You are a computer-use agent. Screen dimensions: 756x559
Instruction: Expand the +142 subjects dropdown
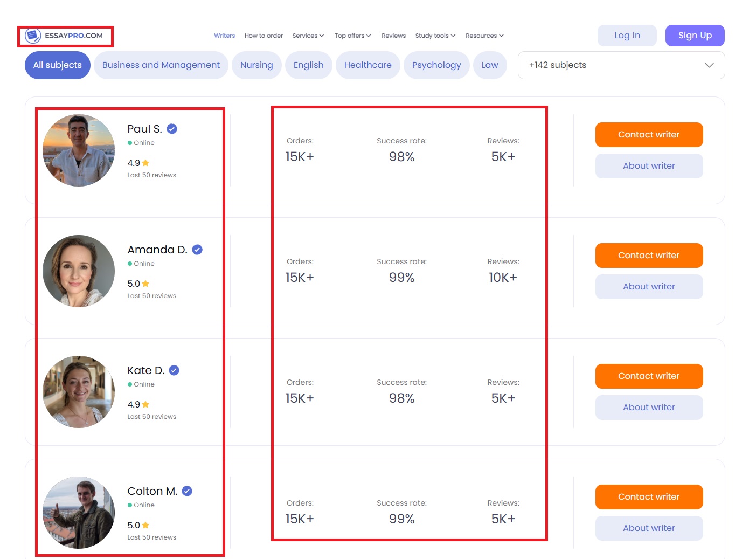[x=621, y=65]
